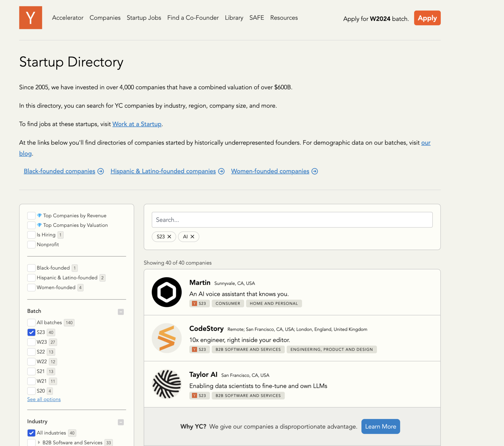Viewport: 504px width, 446px height.
Task: Click 'An AI voice assistant that knows you.'
Action: coord(239,294)
